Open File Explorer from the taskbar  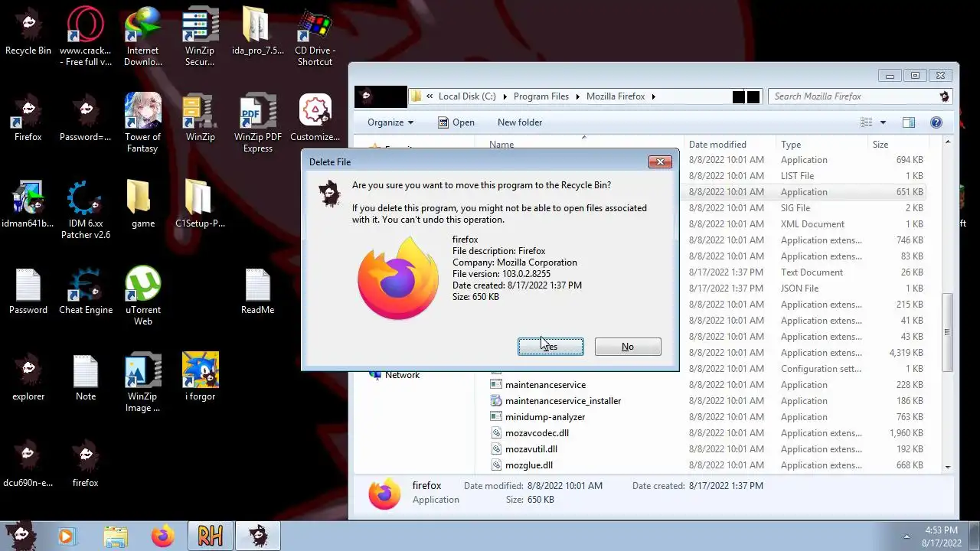coord(116,537)
